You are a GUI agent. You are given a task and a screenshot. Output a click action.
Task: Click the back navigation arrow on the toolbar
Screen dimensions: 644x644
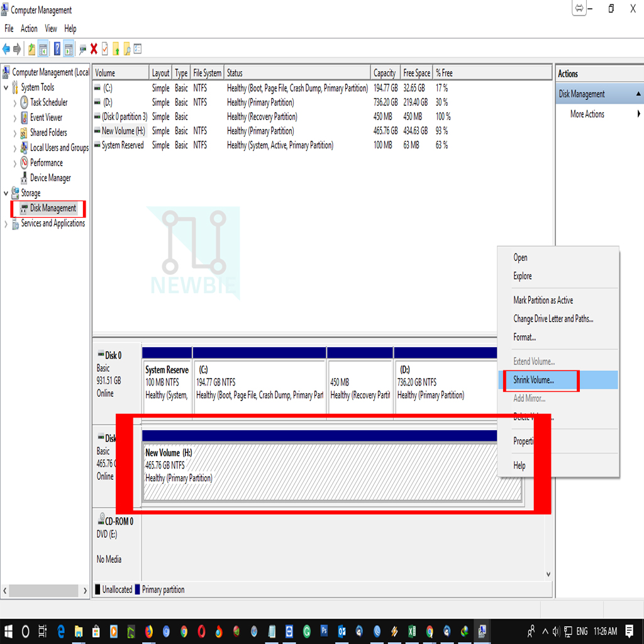(x=6, y=48)
